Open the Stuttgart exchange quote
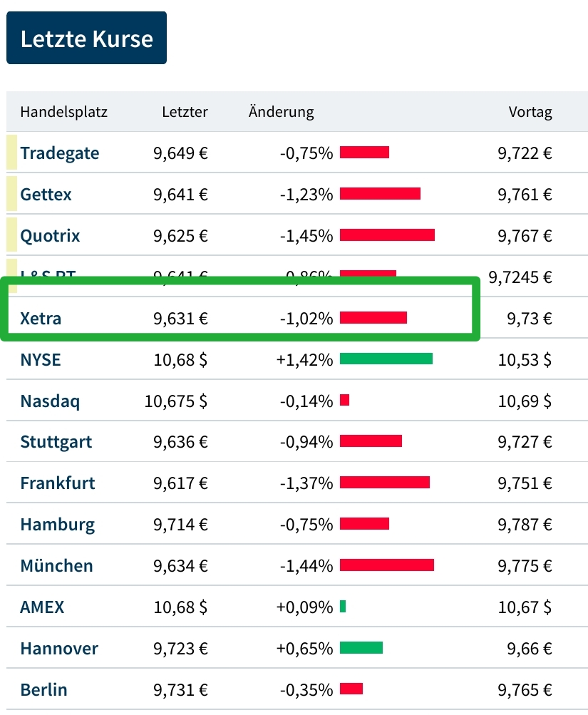588x715 pixels. pos(56,442)
